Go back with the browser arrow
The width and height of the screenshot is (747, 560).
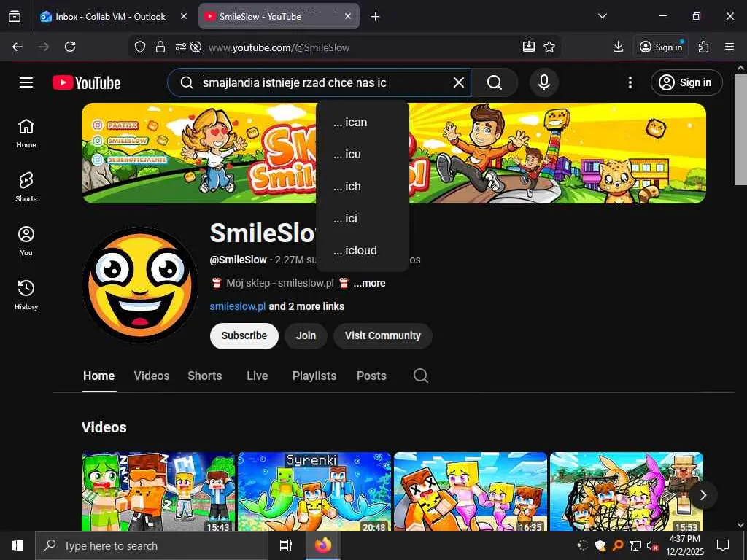[x=18, y=47]
